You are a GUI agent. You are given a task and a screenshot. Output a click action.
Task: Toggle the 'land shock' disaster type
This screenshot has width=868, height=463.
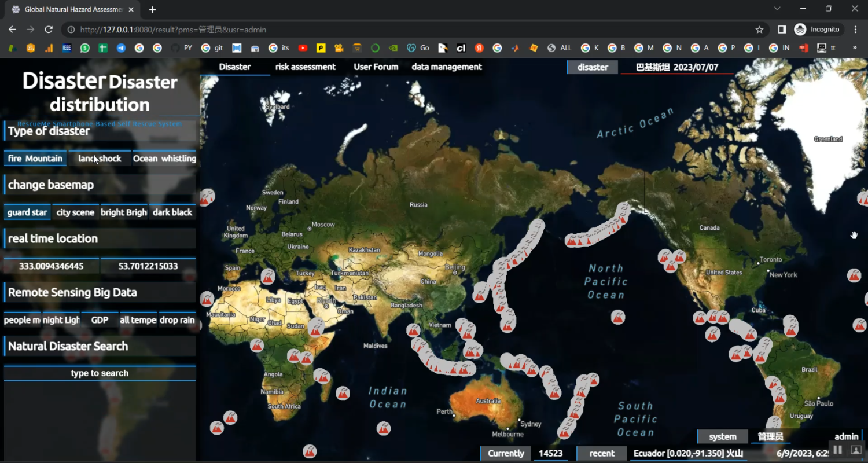100,159
